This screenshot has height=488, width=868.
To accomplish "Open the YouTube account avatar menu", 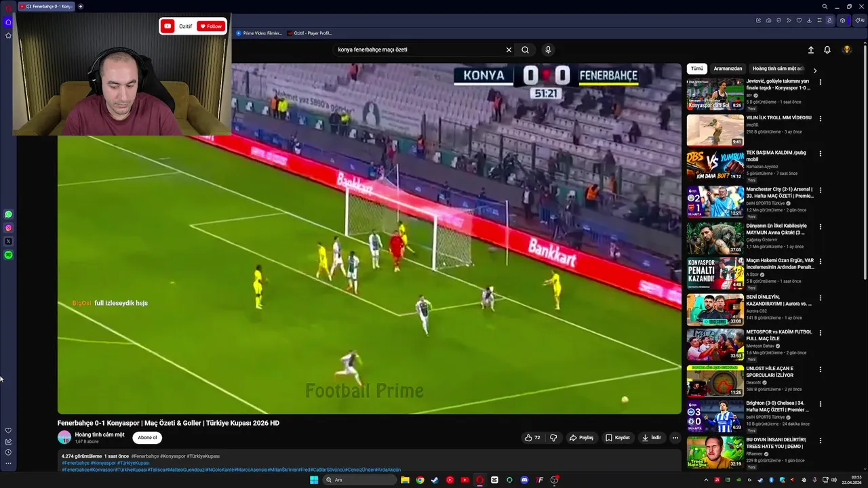I will tap(847, 49).
